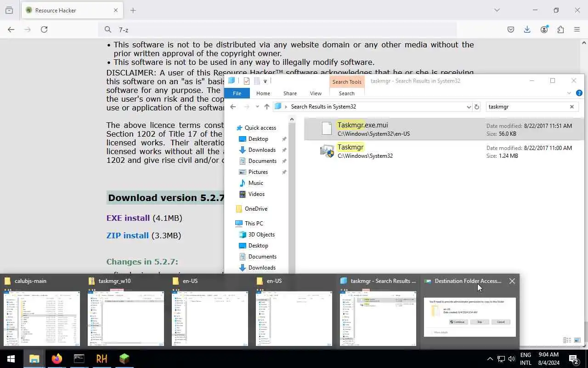Switch Explorer to details view
This screenshot has width=588, height=368.
click(x=567, y=340)
